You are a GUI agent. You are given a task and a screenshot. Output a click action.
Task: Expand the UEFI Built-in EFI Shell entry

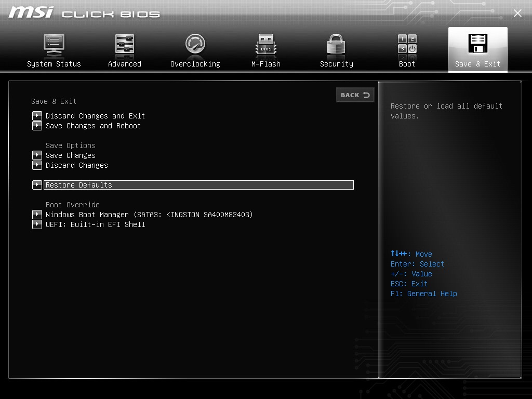[x=37, y=224]
